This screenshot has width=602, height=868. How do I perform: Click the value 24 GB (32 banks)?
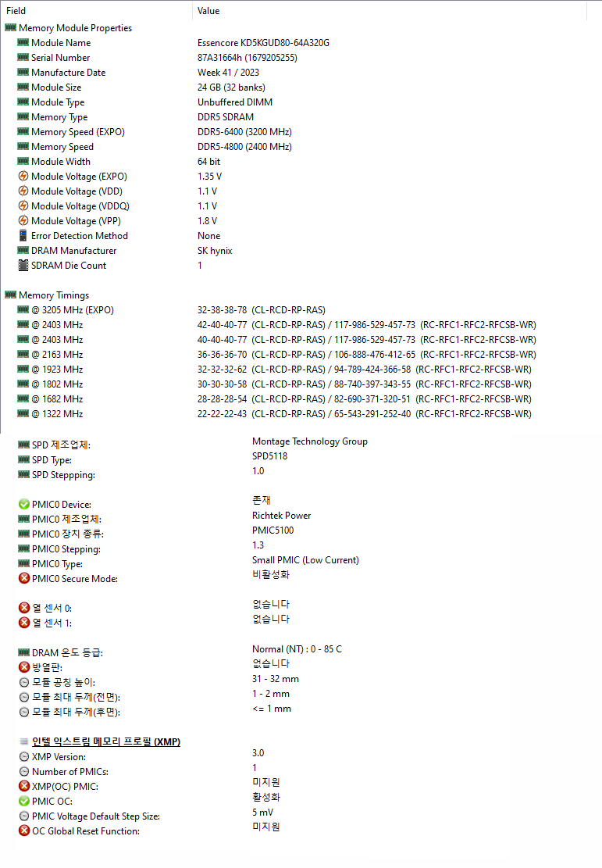231,88
